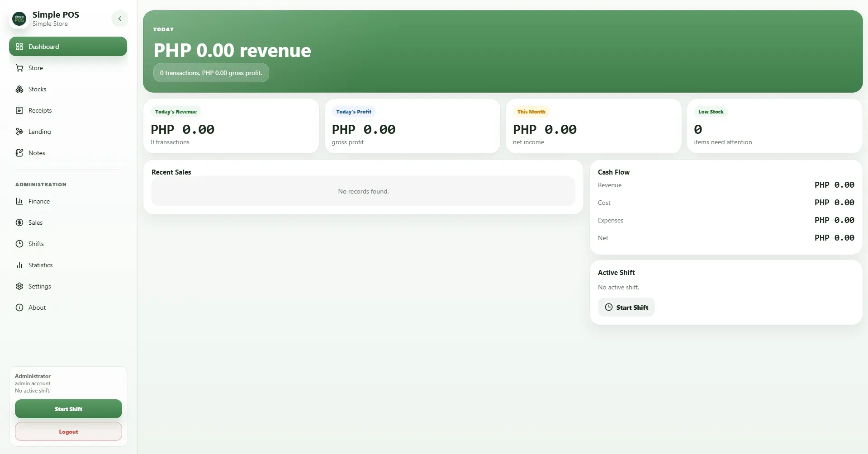Click the Expenses row in Cash Flow
The image size is (868, 454).
[726, 220]
